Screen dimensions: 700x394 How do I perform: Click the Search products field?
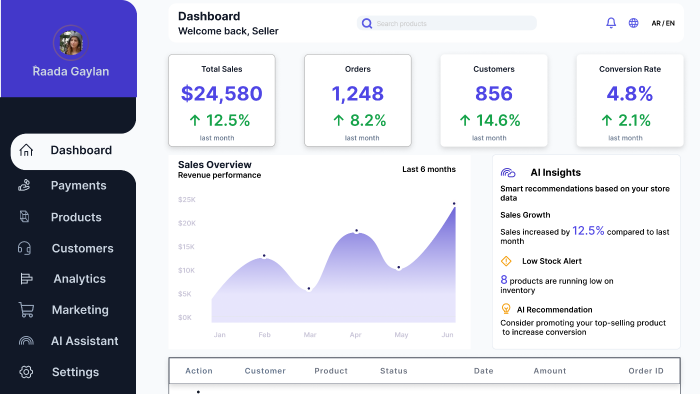(446, 23)
